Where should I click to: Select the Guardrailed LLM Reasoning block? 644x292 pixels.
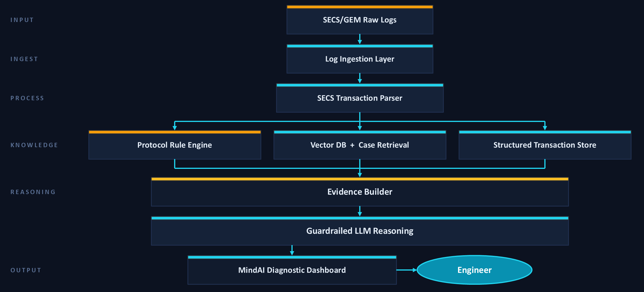360,231
